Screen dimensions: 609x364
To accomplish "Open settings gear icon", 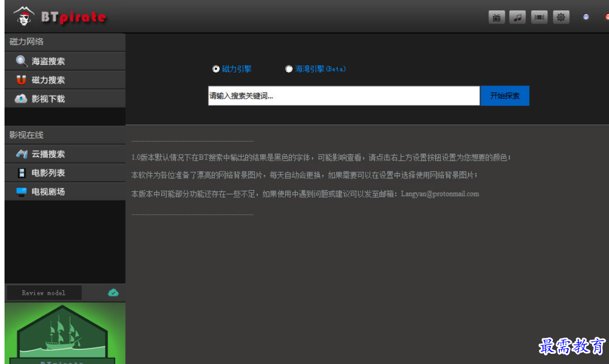I will 560,17.
